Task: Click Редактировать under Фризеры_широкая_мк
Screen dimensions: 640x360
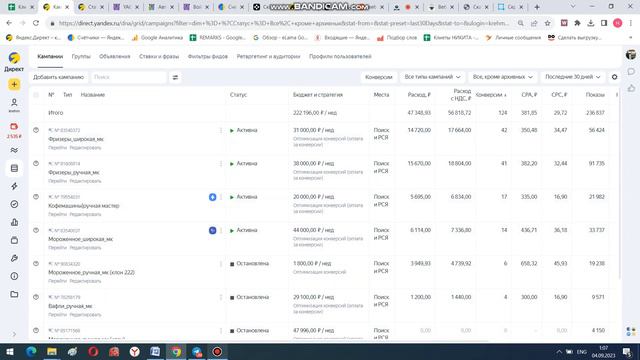Action: pos(85,148)
